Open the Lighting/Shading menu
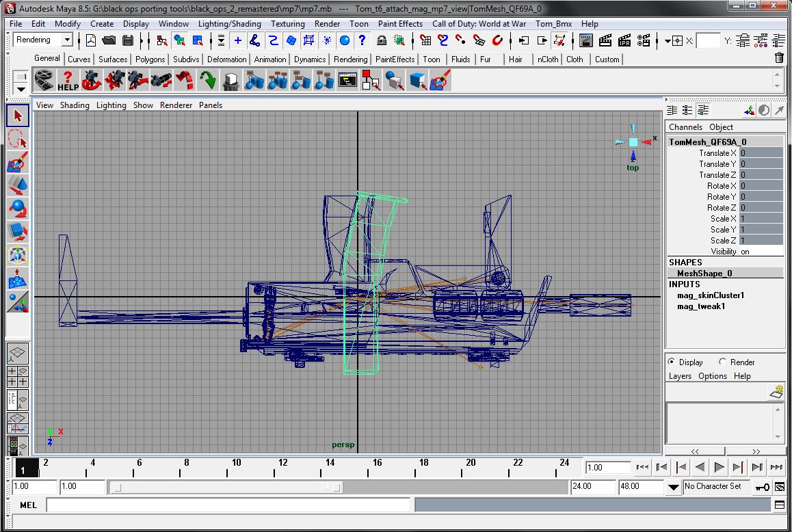Screen dimensions: 792x532 click(229, 23)
